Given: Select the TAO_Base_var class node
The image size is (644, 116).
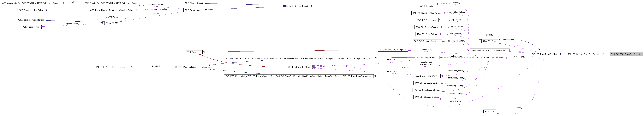Looking at the screenshot, I should point(193,52).
